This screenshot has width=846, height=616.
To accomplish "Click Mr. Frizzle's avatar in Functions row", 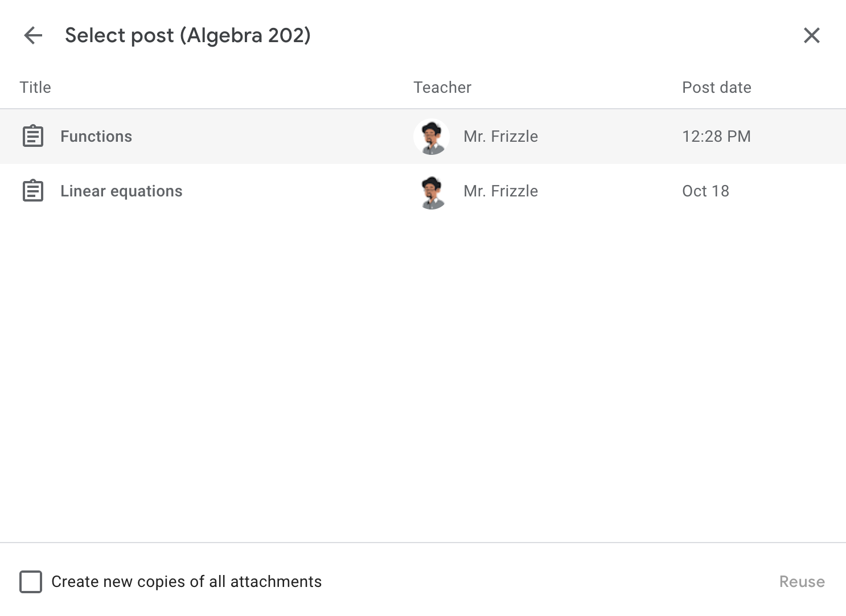I will tap(432, 137).
